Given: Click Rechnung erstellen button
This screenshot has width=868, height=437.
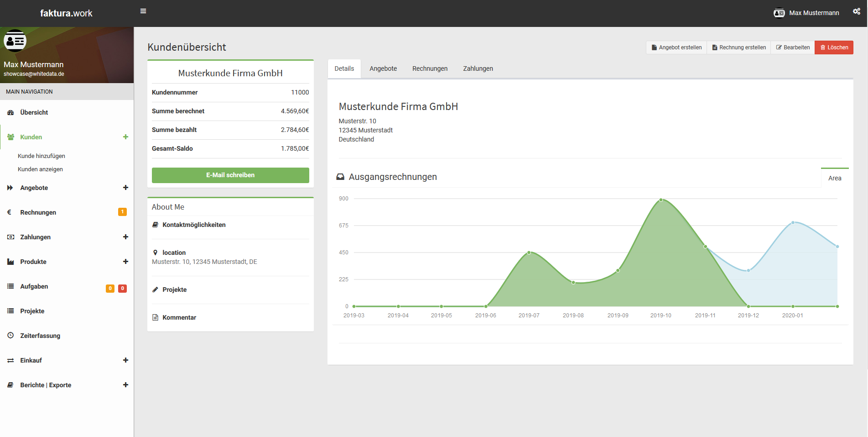Looking at the screenshot, I should (739, 47).
